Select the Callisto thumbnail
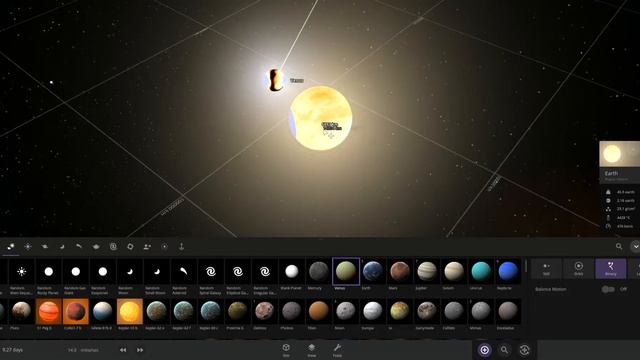Screen dimensions: 640x360 454,311
